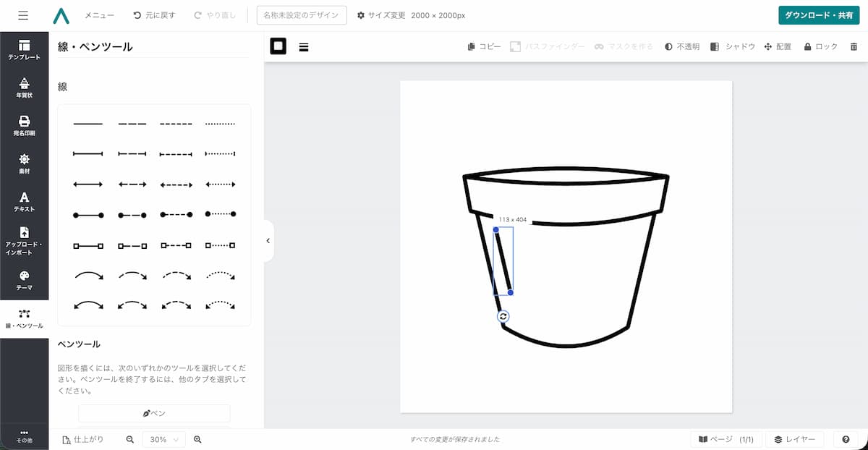
Task: Click the trash delete icon
Action: (854, 46)
